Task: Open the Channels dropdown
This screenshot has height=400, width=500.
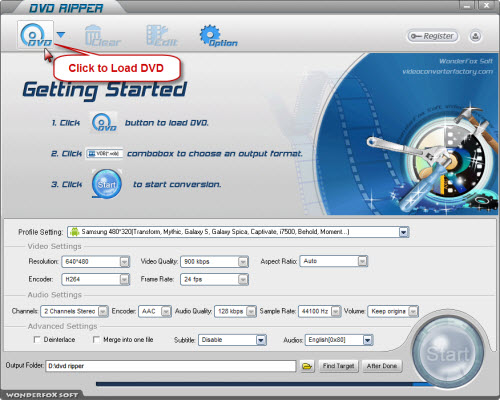Action: (x=103, y=311)
